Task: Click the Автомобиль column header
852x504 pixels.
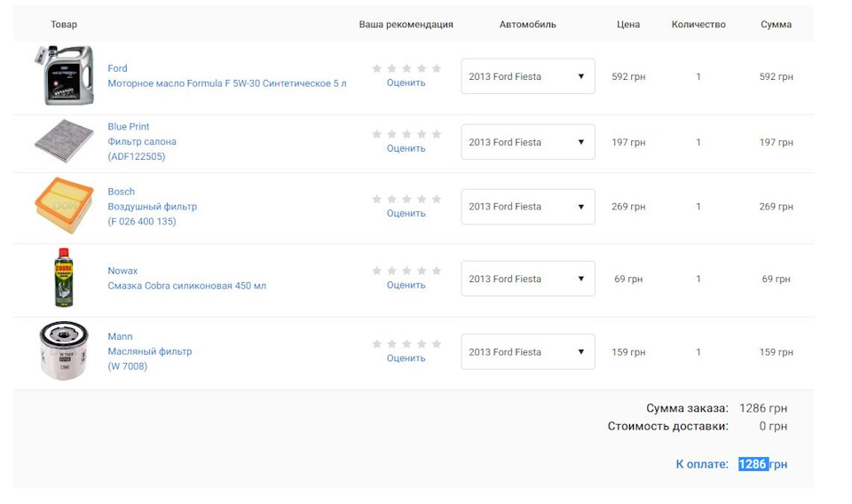Action: click(x=527, y=25)
